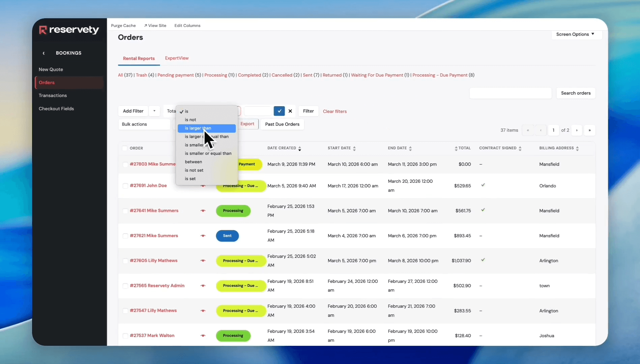Go to next page of orders

(x=577, y=130)
